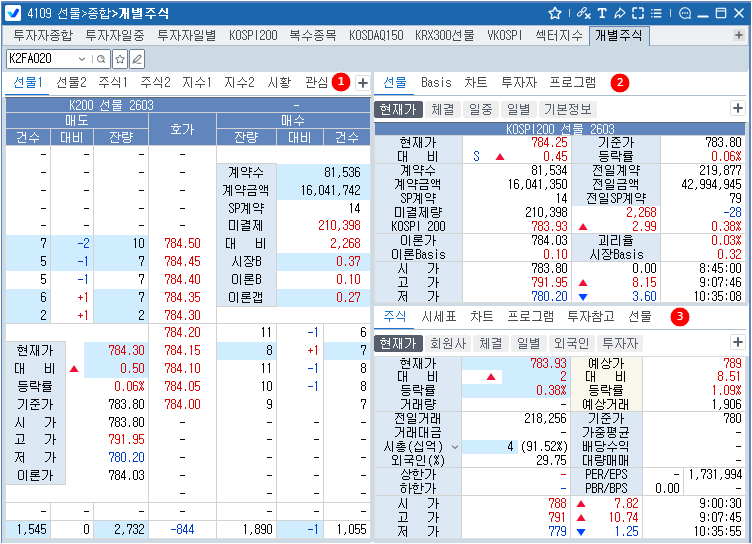
Task: Open the 주식1 panel tab
Action: click(x=112, y=82)
